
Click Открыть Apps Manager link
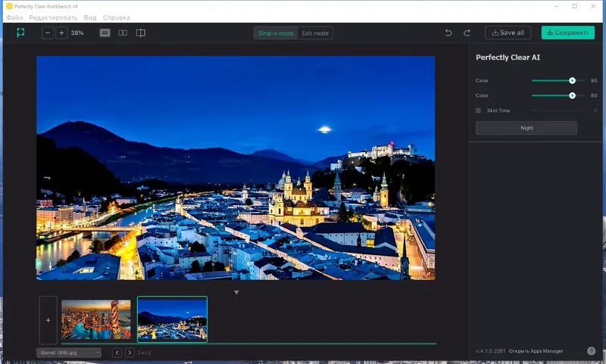tap(536, 351)
